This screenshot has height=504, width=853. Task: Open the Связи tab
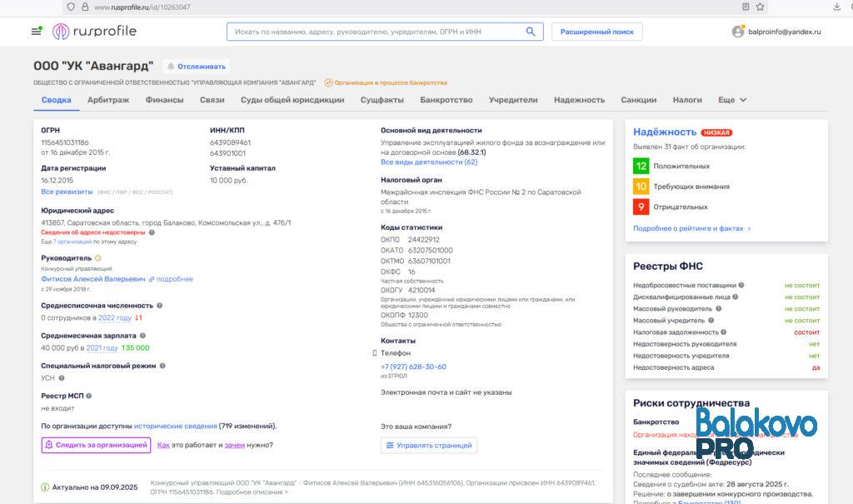tap(212, 100)
